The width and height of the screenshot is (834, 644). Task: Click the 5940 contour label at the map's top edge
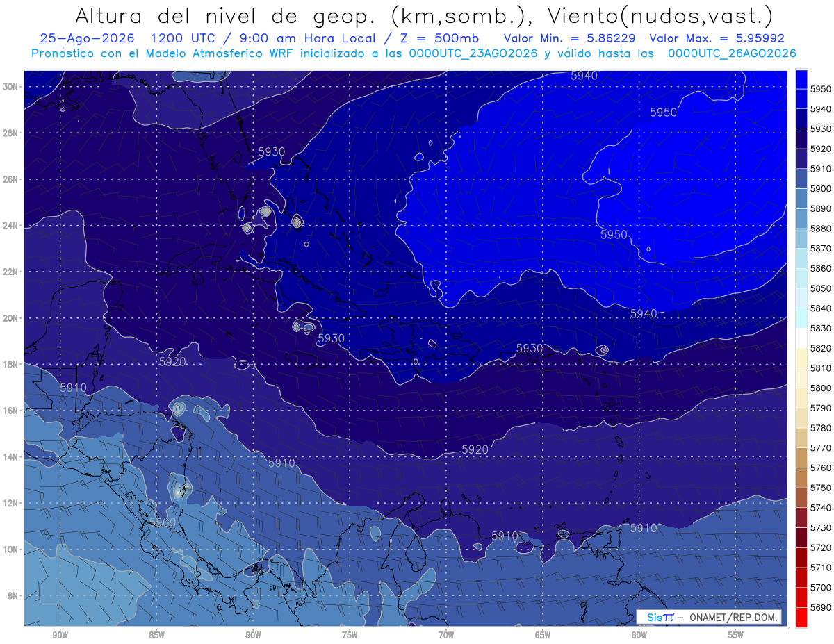pyautogui.click(x=584, y=76)
